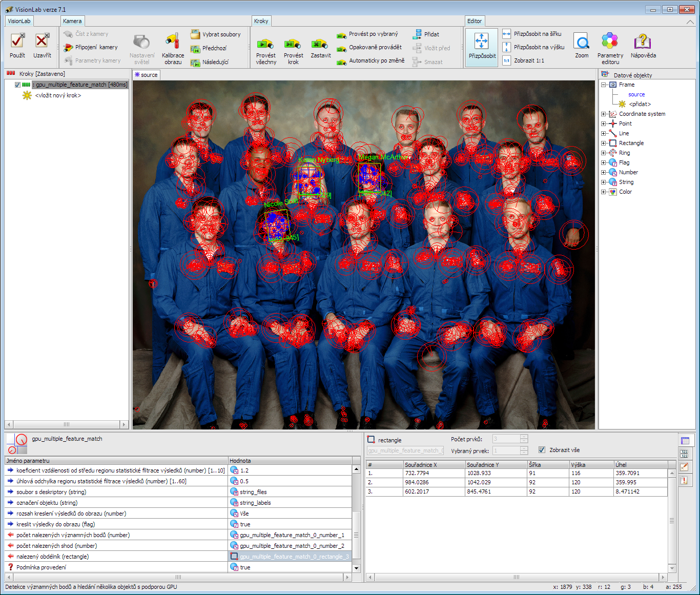Image resolution: width=700 pixels, height=595 pixels.
Task: Uncheck the Zobrazit vše checkbox
Action: [542, 450]
